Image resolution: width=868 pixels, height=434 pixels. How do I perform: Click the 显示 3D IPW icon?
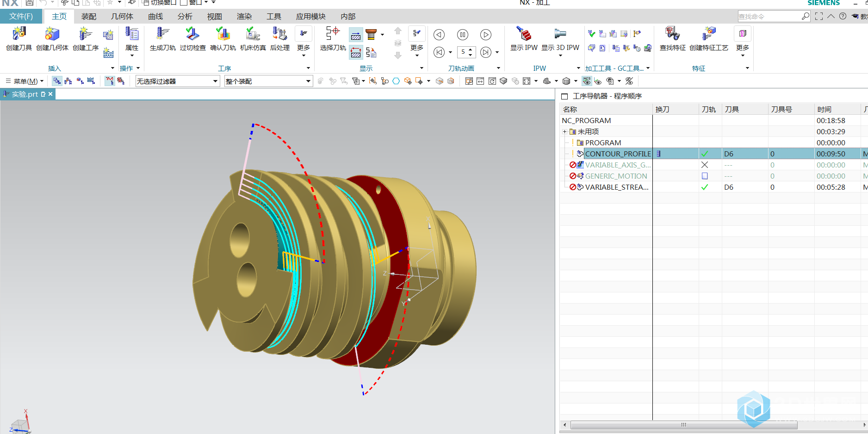click(x=560, y=34)
